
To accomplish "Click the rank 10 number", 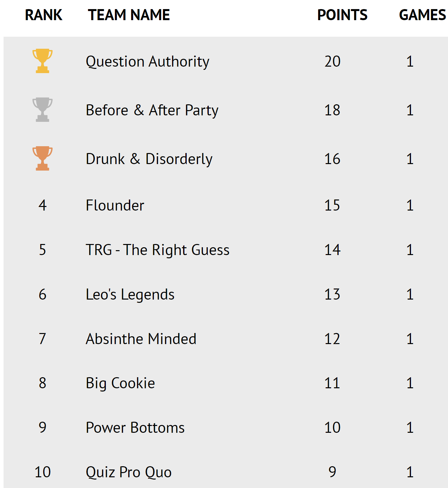I will tap(43, 472).
